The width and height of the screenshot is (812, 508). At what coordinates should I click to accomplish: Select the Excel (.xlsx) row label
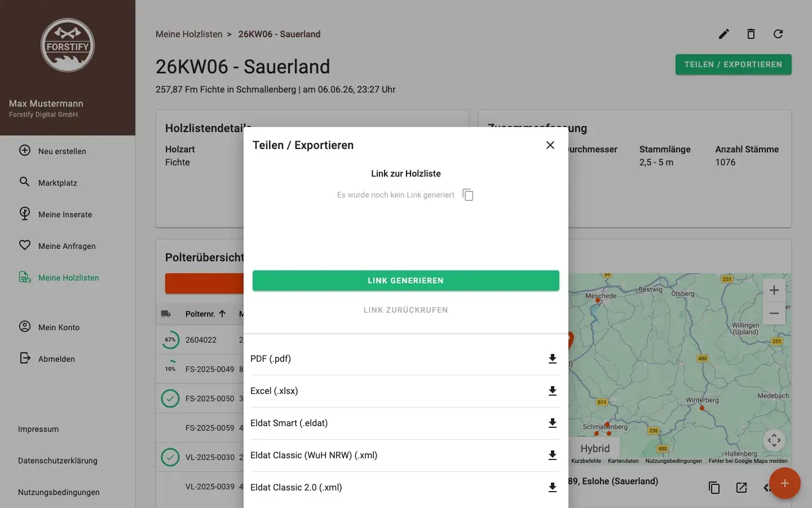point(274,391)
